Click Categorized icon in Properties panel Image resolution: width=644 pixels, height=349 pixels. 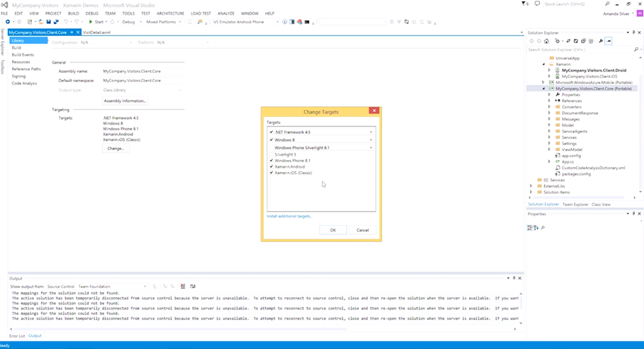(530, 227)
